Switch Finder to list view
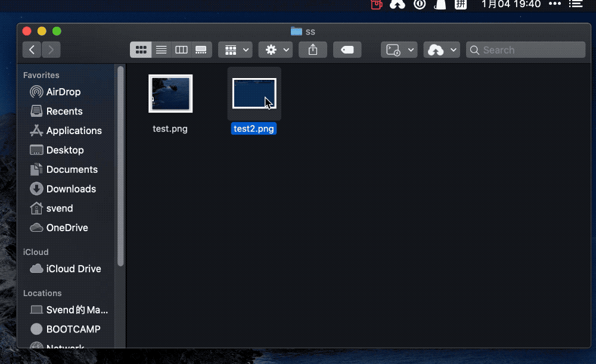 [x=161, y=50]
